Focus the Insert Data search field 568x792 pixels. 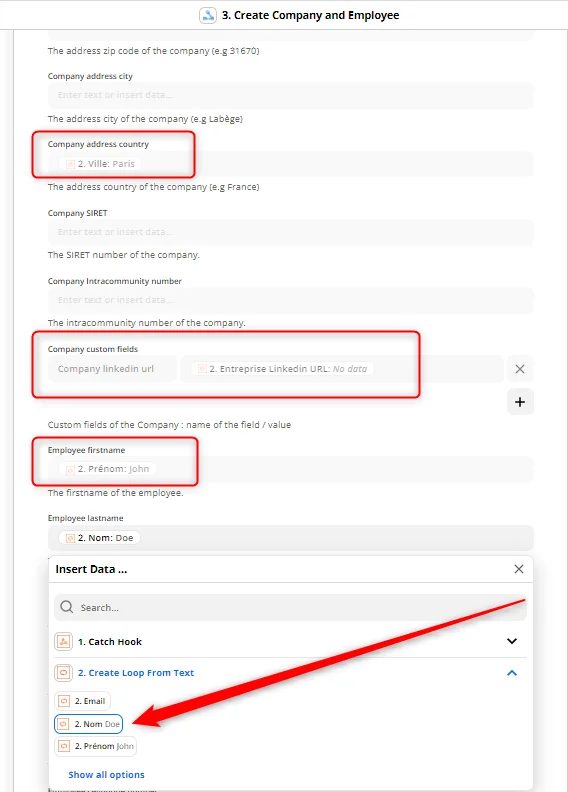click(x=290, y=607)
